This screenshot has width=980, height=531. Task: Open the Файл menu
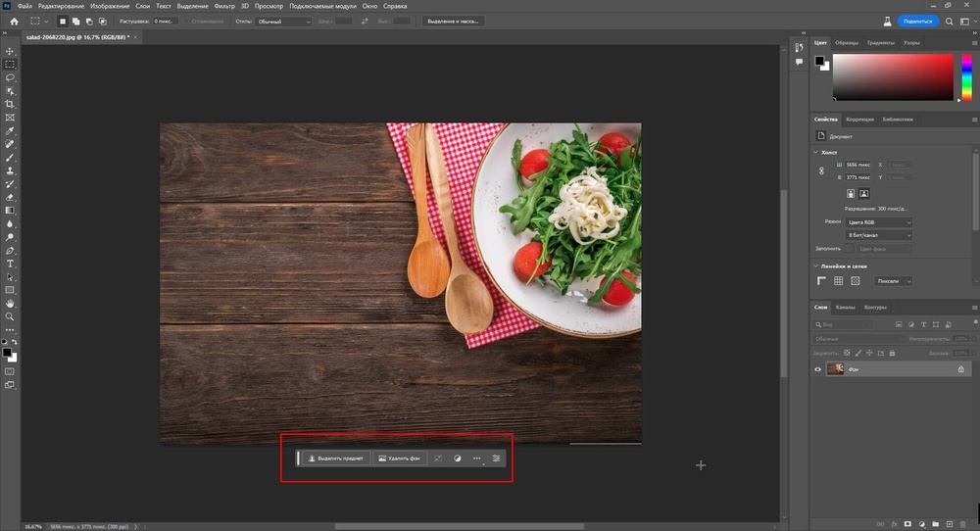[24, 6]
